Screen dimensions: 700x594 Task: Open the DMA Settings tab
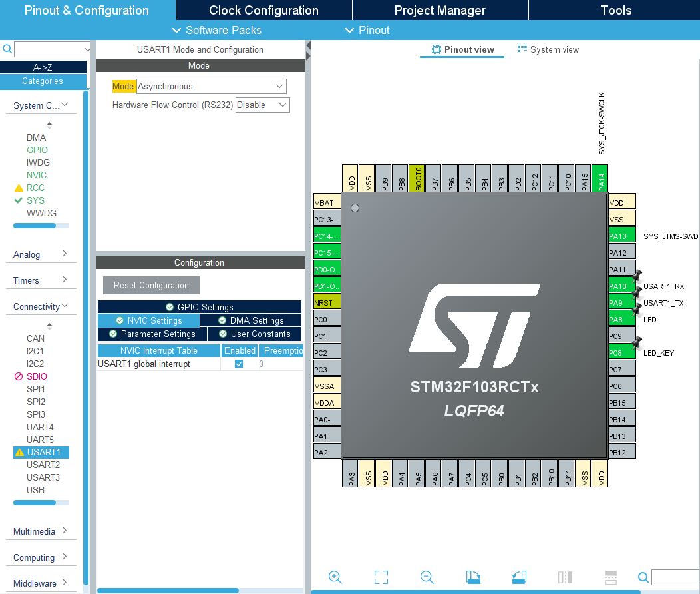pos(251,320)
